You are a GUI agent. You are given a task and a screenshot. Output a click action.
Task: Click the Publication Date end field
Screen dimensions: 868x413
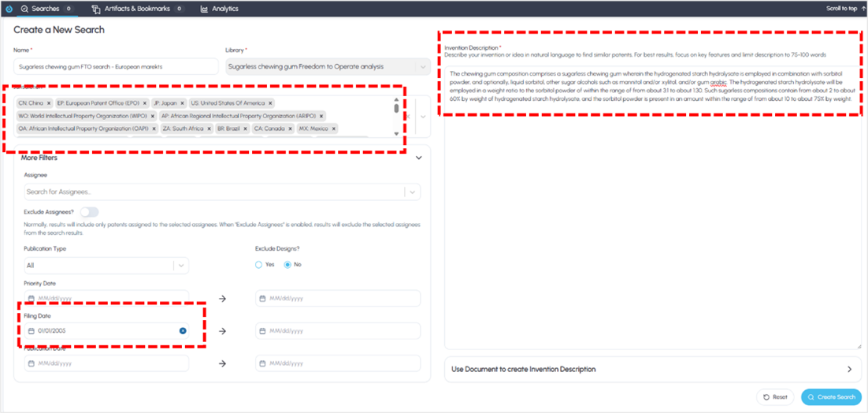[x=338, y=363]
